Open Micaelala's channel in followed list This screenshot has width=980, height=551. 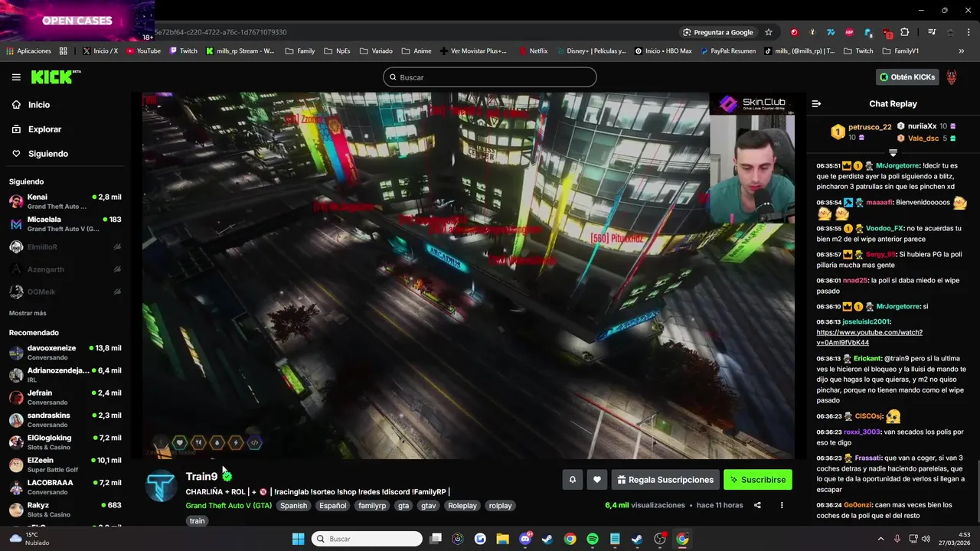[x=65, y=223]
